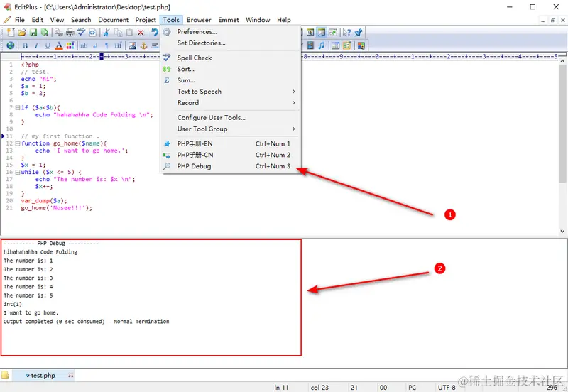
Task: Expand the Record submenu
Action: click(x=230, y=103)
